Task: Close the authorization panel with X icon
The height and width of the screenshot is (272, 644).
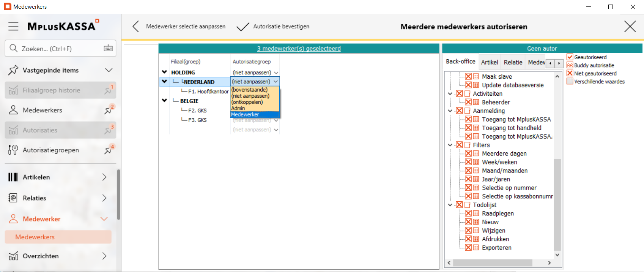Action: [630, 27]
